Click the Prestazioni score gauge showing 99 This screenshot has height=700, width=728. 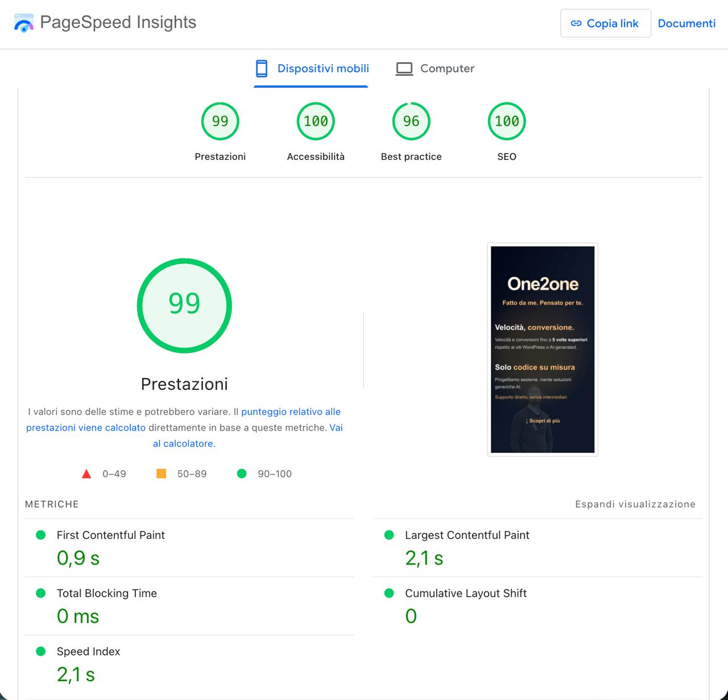tap(220, 121)
